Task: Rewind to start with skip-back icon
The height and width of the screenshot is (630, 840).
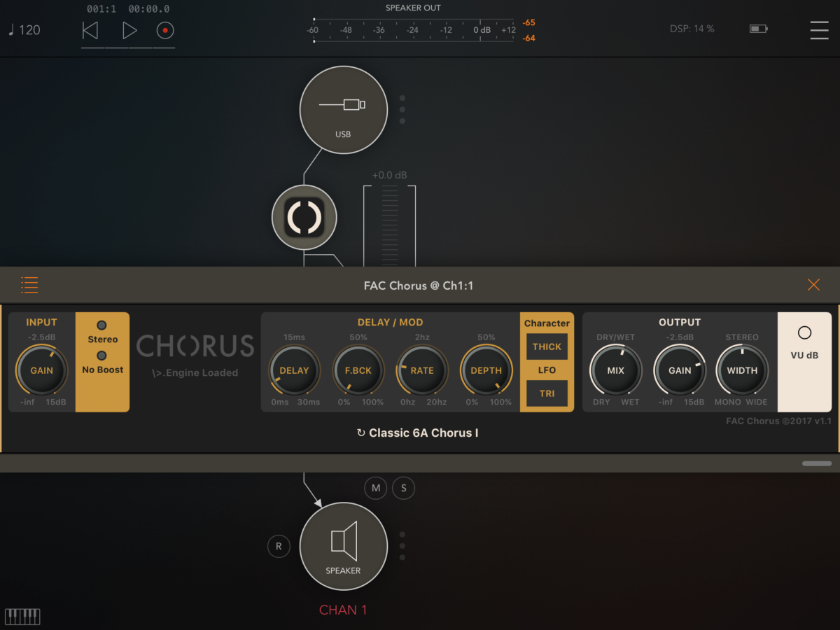Action: pos(90,30)
